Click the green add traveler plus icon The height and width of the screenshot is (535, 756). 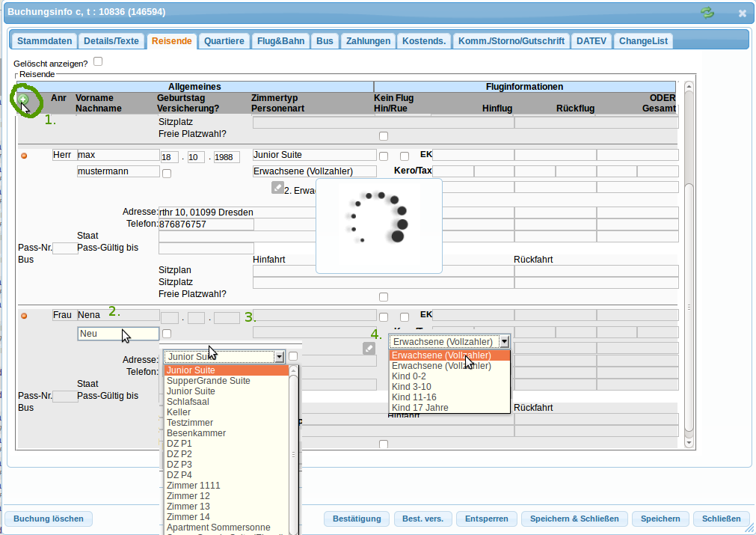point(23,100)
